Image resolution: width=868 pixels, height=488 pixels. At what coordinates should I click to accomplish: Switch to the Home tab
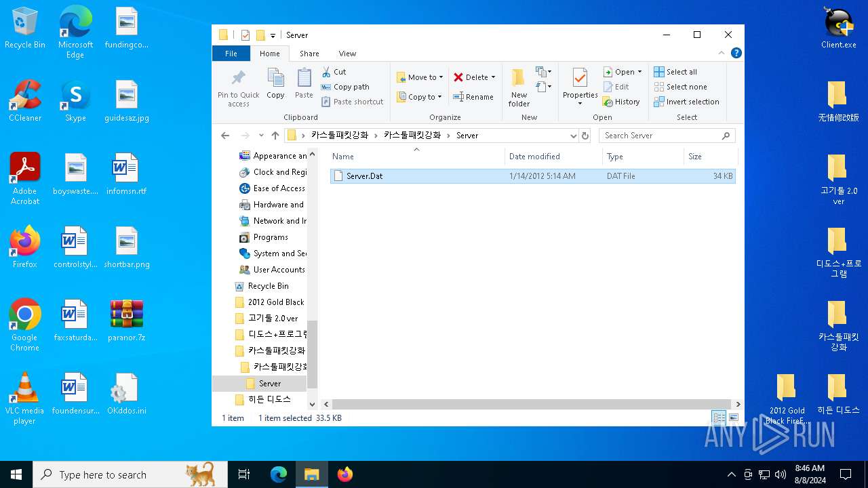[269, 54]
